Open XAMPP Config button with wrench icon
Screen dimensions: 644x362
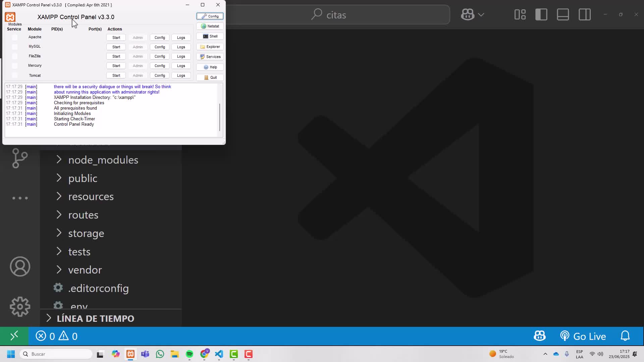coord(210,16)
